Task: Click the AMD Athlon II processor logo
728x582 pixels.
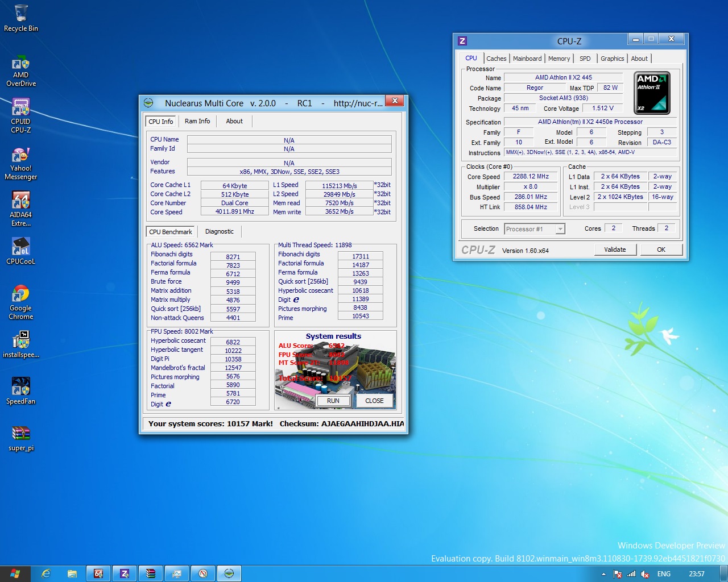Action: (652, 93)
